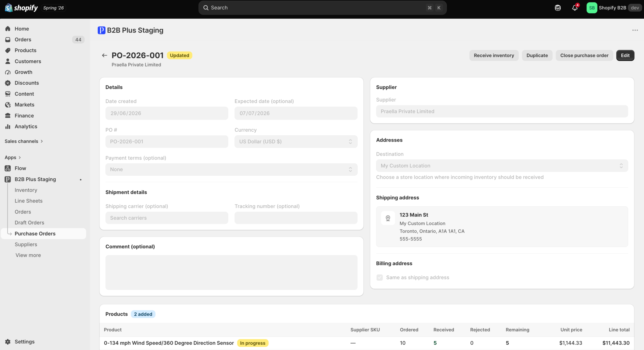Click the Remaining column header

(517, 330)
